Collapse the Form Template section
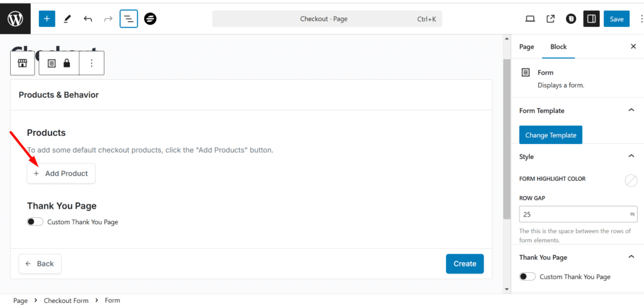 (x=631, y=111)
